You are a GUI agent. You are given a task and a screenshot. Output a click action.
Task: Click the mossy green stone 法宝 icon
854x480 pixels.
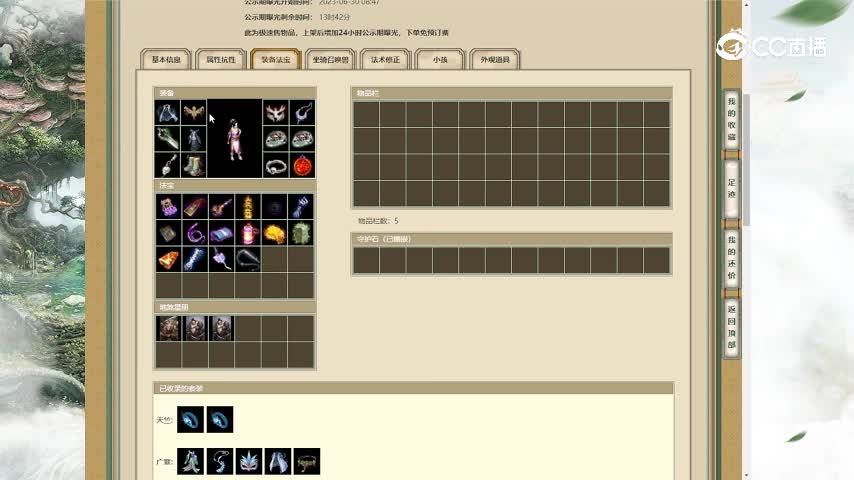tap(301, 233)
